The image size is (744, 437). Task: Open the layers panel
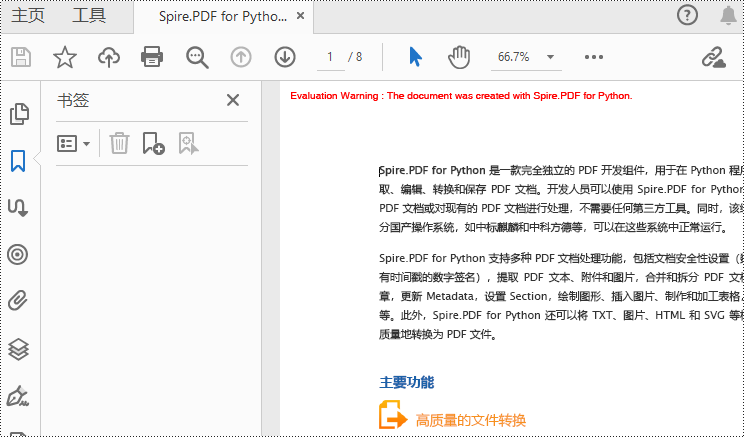tap(19, 350)
